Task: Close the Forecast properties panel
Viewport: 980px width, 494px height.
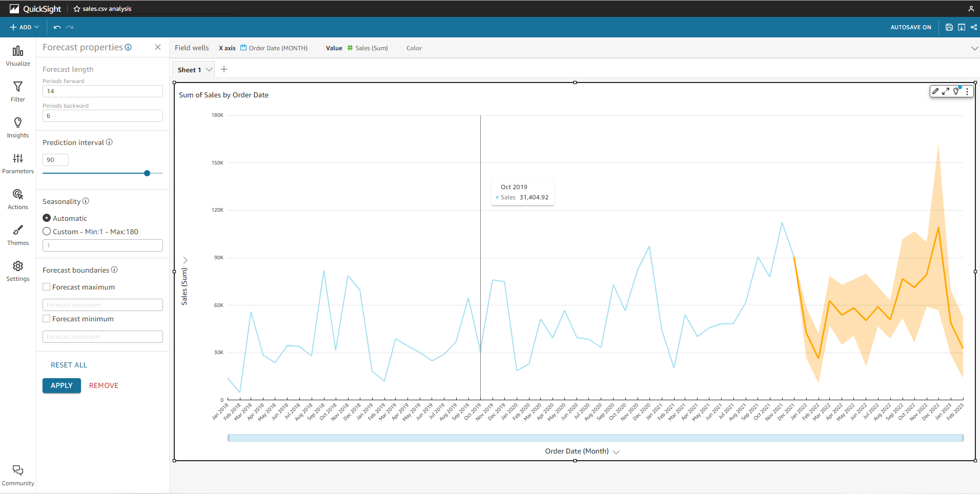Action: [158, 47]
